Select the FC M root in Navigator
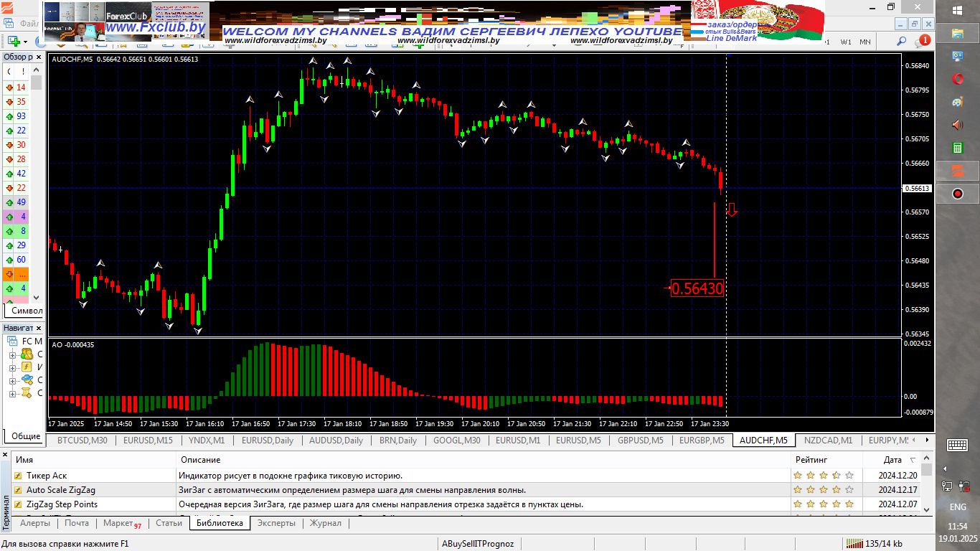Viewport: 980px width, 551px height. click(26, 341)
